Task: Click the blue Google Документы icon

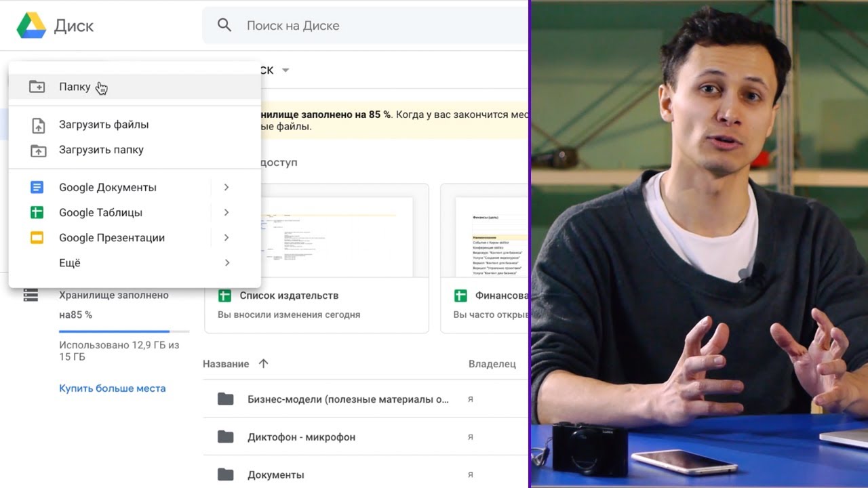Action: (37, 187)
